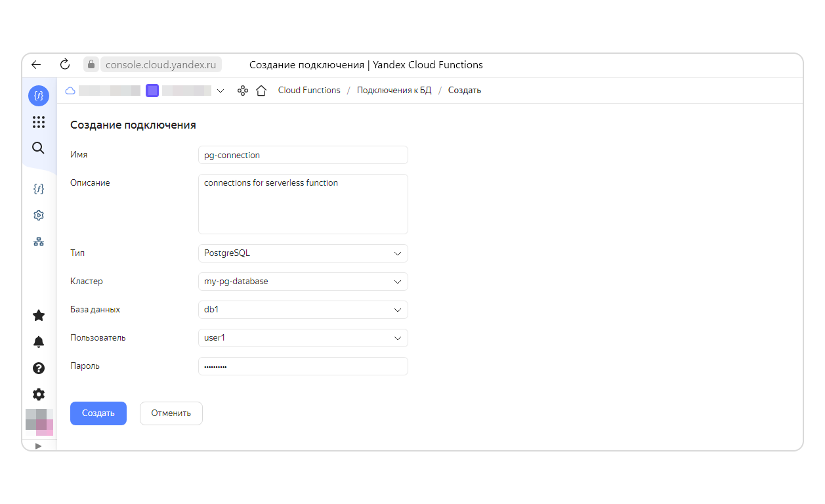825x504 pixels.
Task: Open Cloud Functions breadcrumb link
Action: (x=309, y=91)
